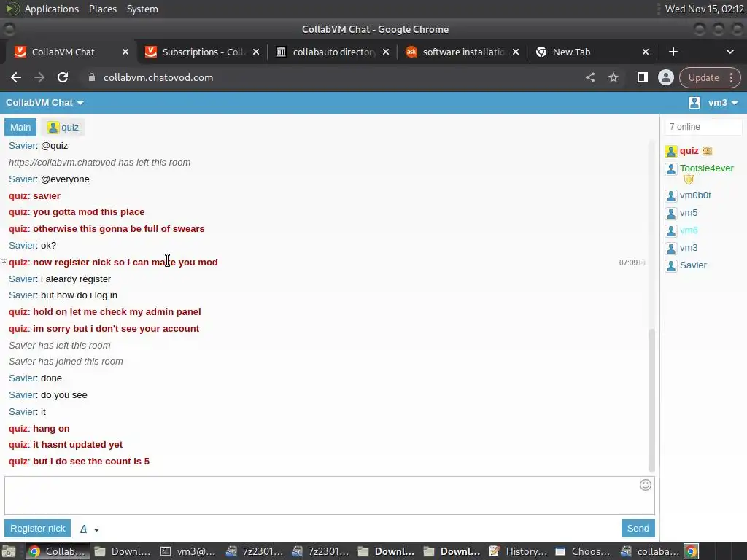Screen dimensions: 747x560
Task: Bookmark page with the star icon
Action: (x=613, y=77)
